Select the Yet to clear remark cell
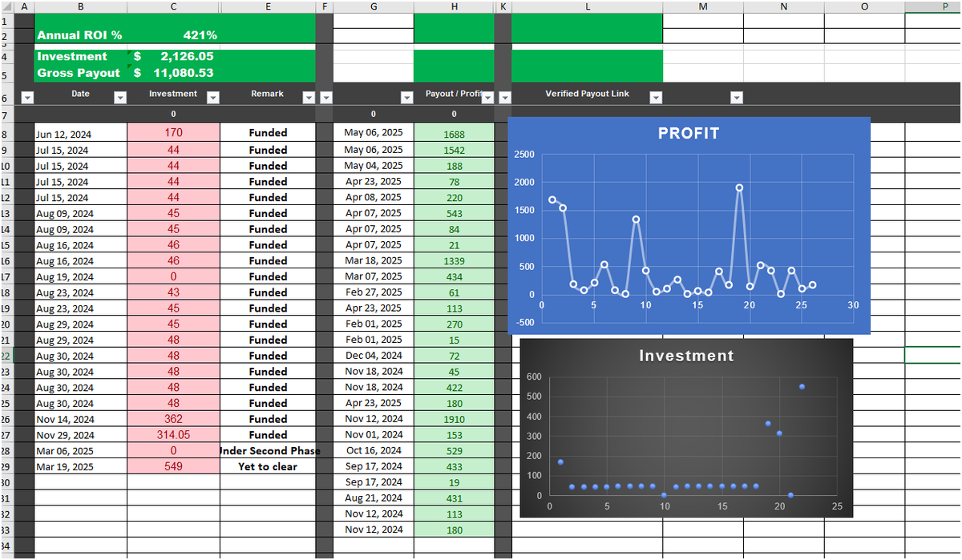The height and width of the screenshot is (560, 962). (268, 466)
